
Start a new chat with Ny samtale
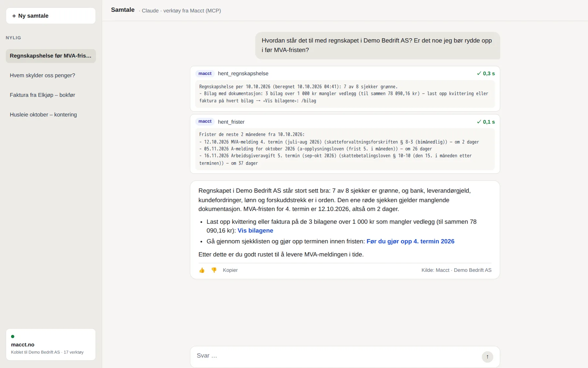point(51,16)
